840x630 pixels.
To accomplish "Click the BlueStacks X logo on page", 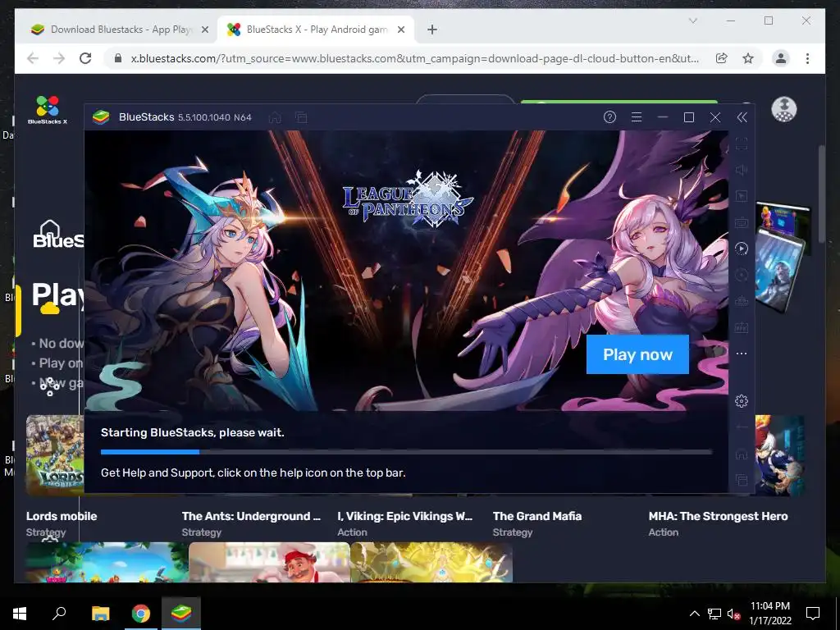I will [x=48, y=110].
